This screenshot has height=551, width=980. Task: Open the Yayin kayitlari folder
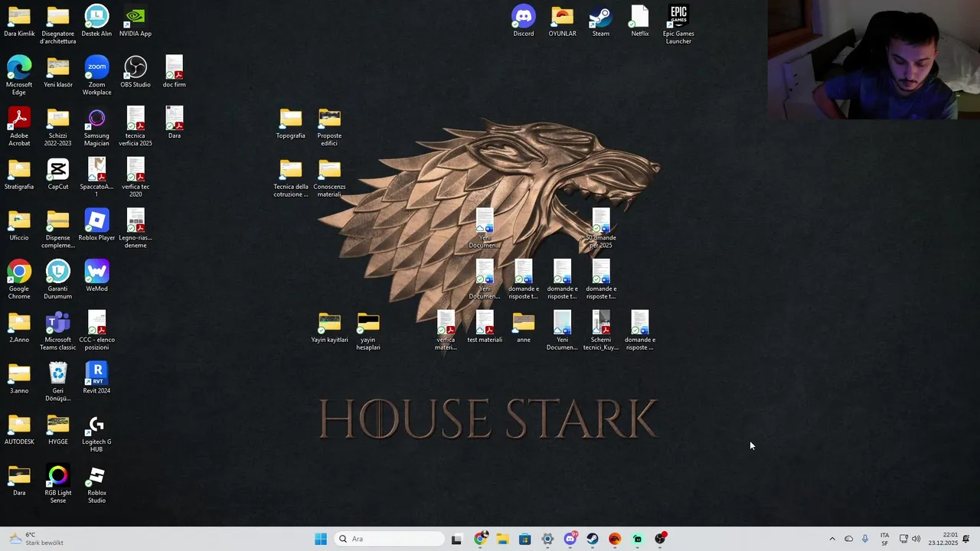pos(329,328)
